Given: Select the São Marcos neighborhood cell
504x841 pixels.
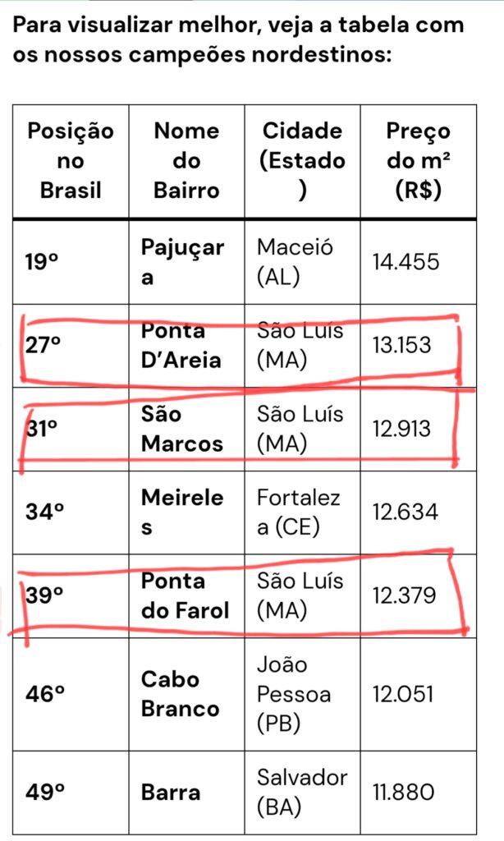Looking at the screenshot, I should 181,430.
